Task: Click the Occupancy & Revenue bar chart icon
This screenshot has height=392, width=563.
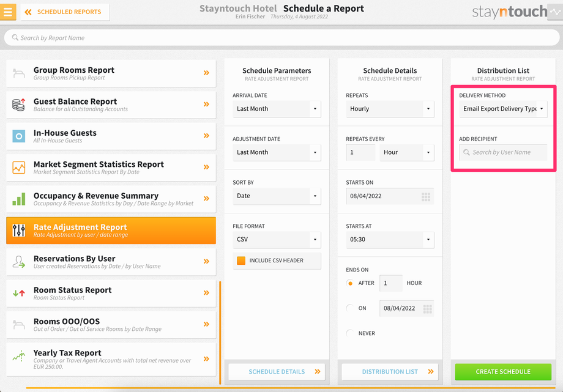Action: (x=19, y=199)
